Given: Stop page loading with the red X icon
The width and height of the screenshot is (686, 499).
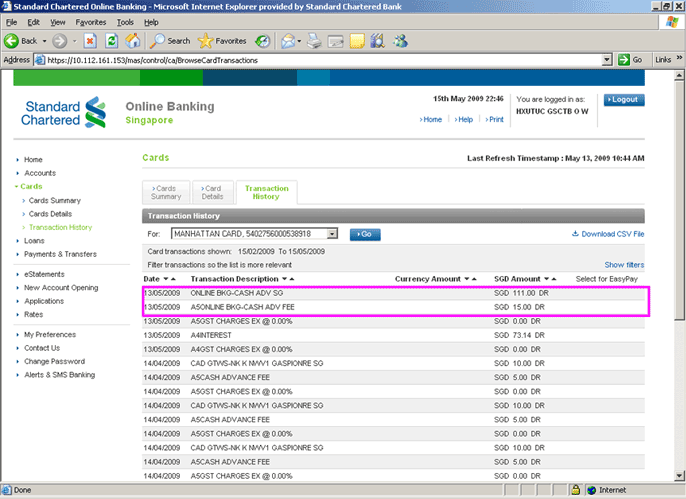Looking at the screenshot, I should click(x=90, y=41).
